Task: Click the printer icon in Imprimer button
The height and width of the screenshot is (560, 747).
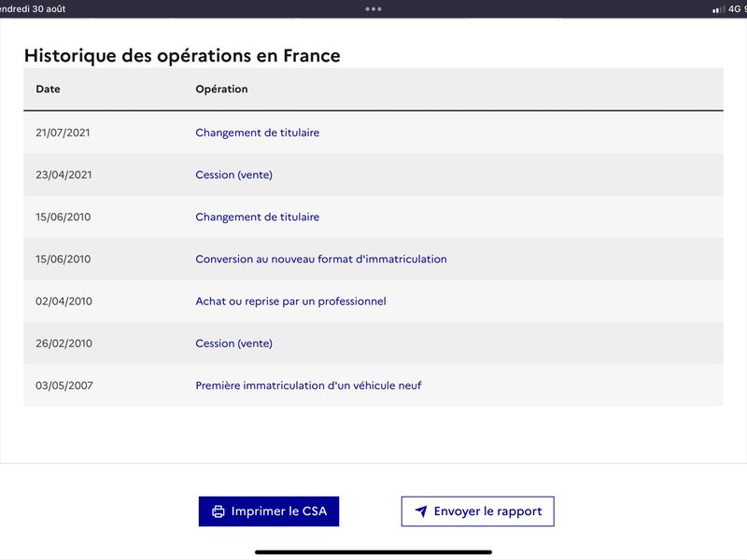Action: 218,511
